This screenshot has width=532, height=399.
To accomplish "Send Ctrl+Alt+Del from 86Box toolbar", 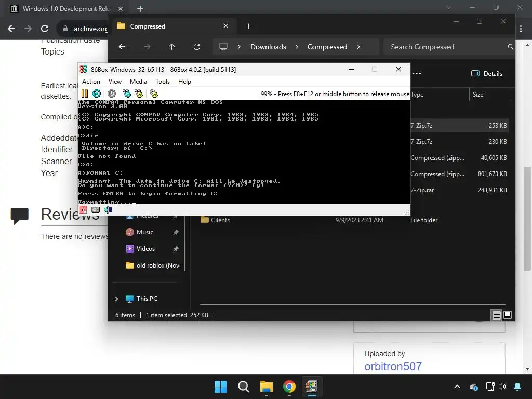I will tap(127, 94).
